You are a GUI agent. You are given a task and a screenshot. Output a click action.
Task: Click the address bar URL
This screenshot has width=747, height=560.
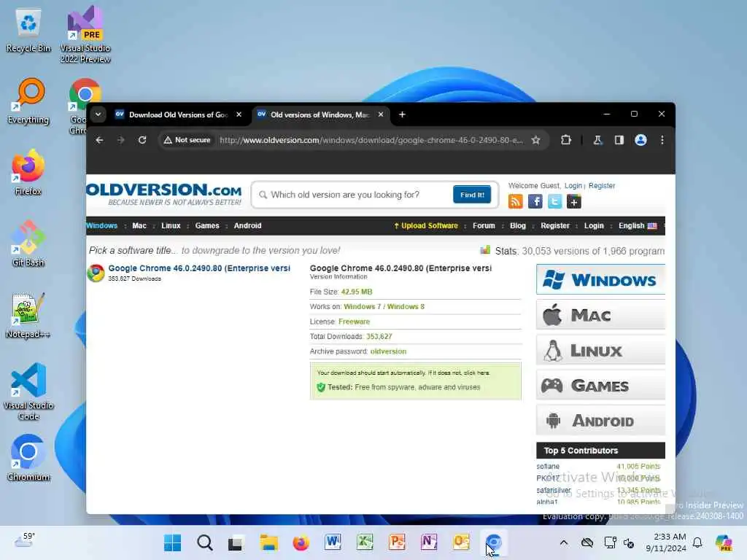371,140
